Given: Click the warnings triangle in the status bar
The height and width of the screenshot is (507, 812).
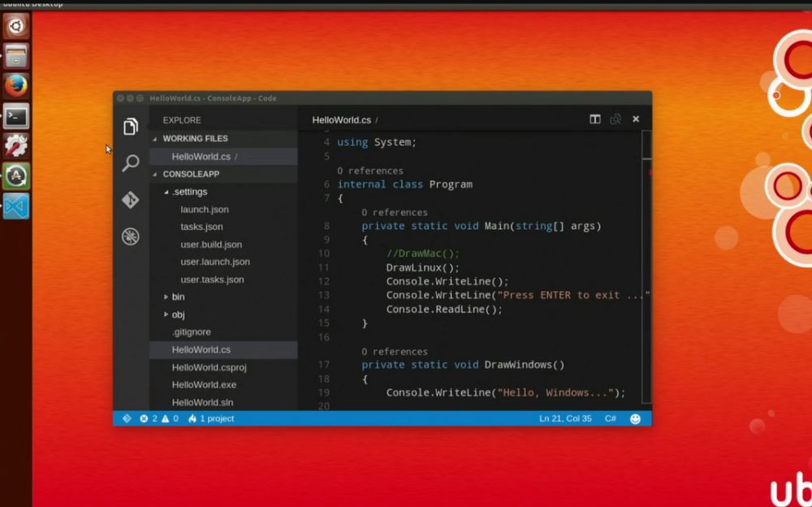Looking at the screenshot, I should pos(165,418).
